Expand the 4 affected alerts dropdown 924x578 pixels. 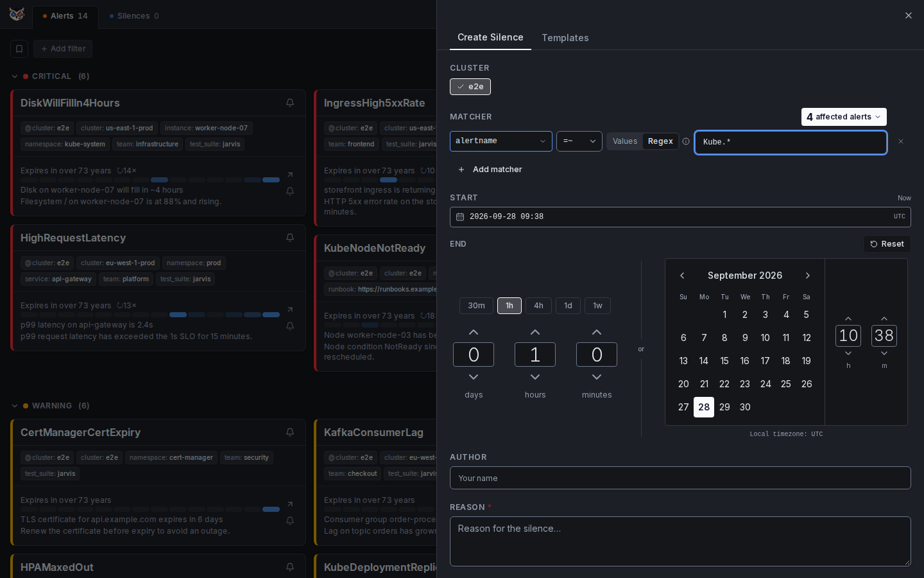(x=844, y=117)
